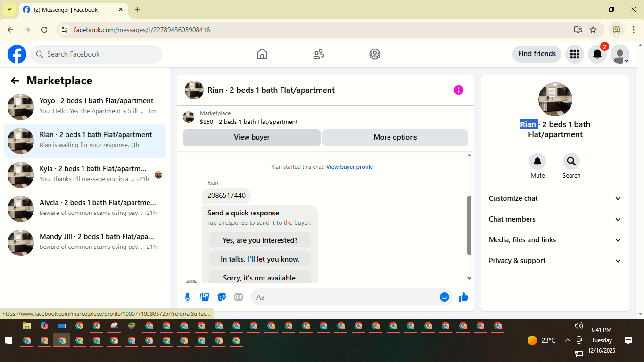Viewport: 644px width, 362px height.
Task: Select the Messenger | Facebook browser tab
Action: pyautogui.click(x=74, y=10)
